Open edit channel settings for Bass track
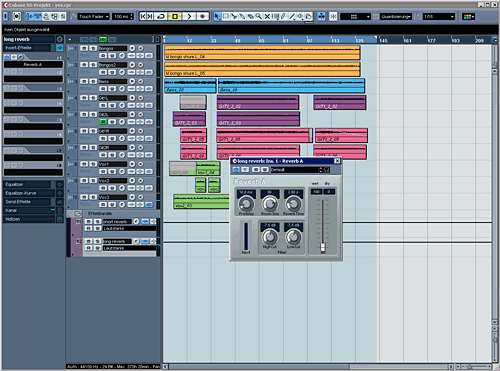Image resolution: width=500 pixels, height=371 pixels. pyautogui.click(x=122, y=88)
